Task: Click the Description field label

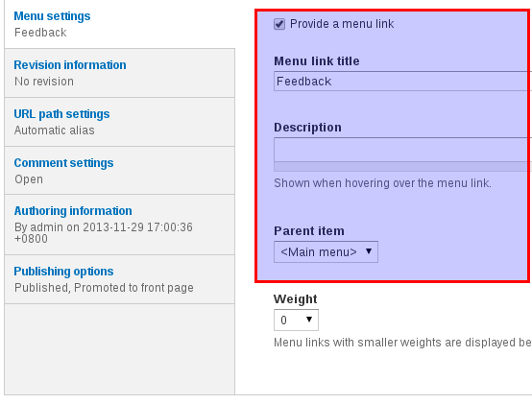Action: [307, 128]
